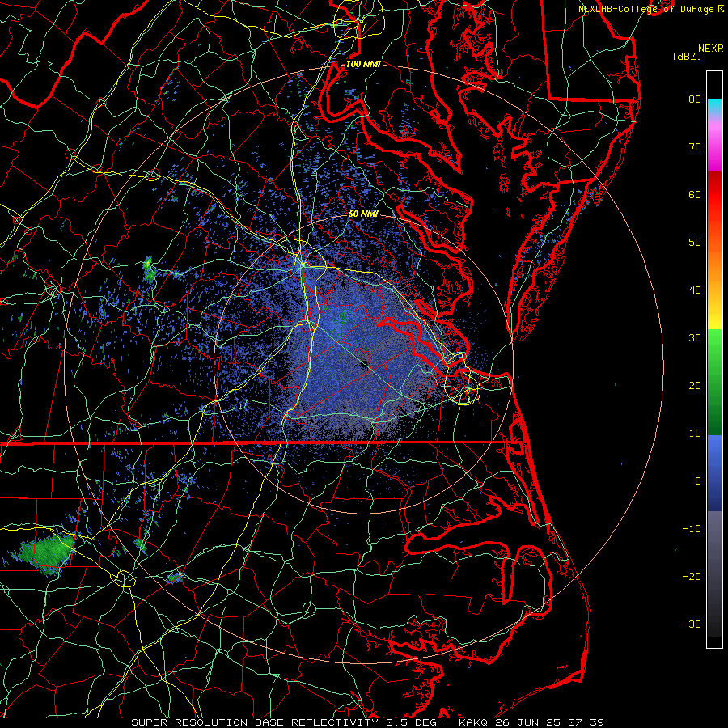Click the 10 value on the dBZ scale

tap(695, 434)
